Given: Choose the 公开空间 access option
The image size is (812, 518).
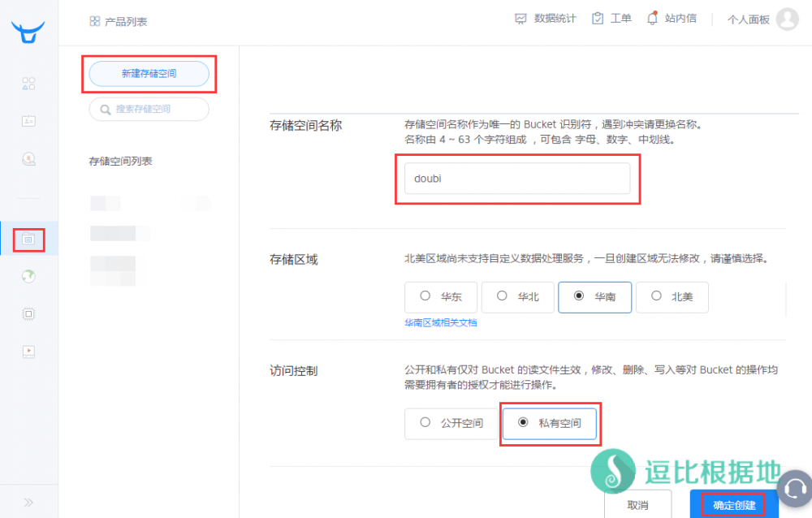Looking at the screenshot, I should tap(451, 423).
